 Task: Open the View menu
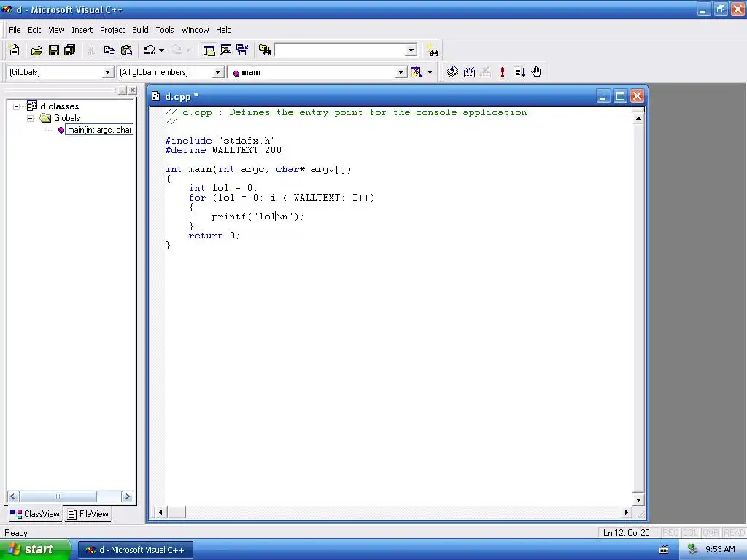[56, 30]
